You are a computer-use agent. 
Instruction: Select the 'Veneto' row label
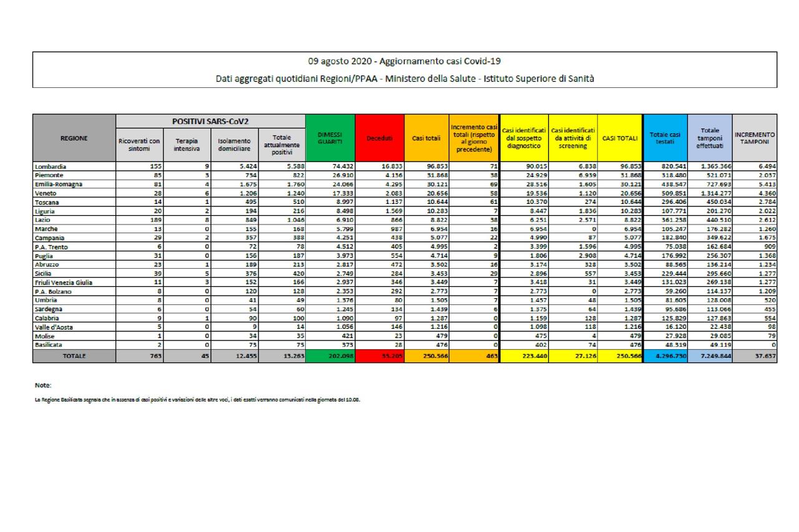click(x=46, y=195)
